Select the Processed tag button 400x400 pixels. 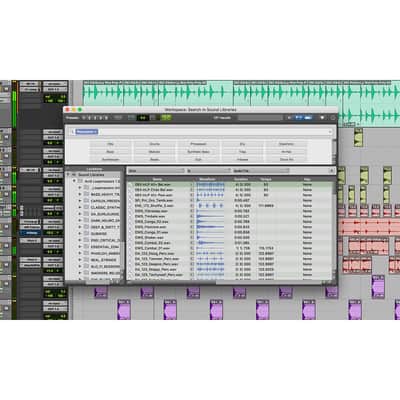tap(198, 144)
